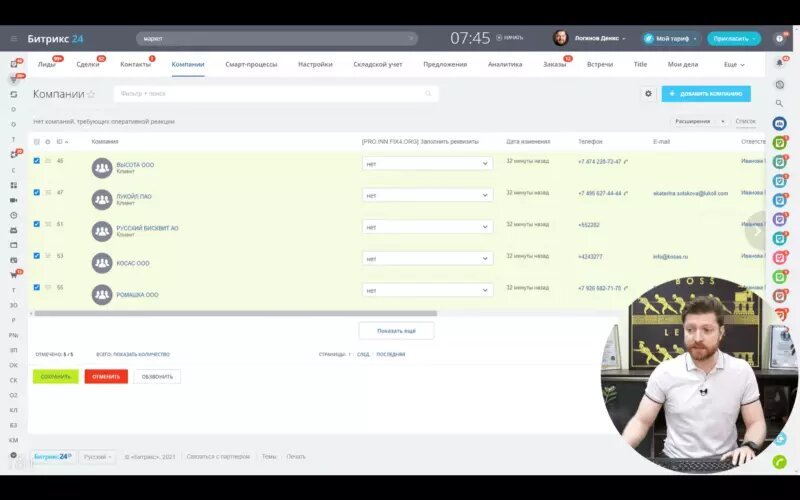Uncheck the РОМАШКА ООО row checkbox
800x500 pixels.
(x=36, y=287)
